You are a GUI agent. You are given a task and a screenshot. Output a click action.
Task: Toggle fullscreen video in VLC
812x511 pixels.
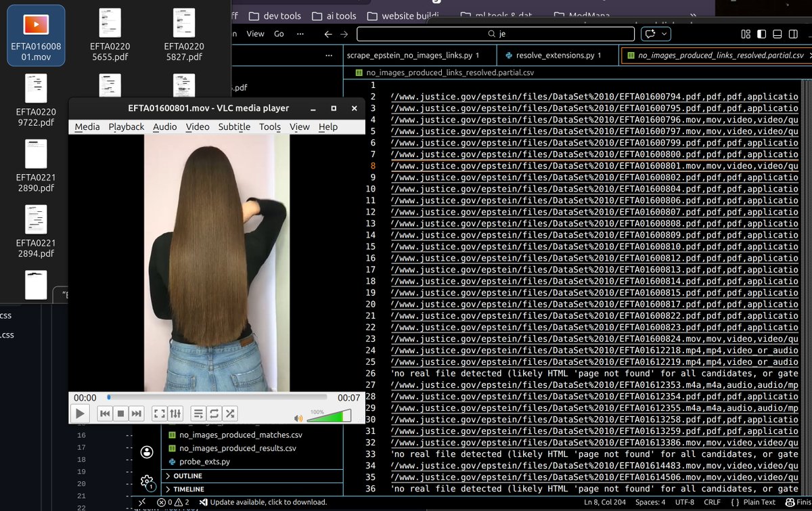(x=159, y=413)
